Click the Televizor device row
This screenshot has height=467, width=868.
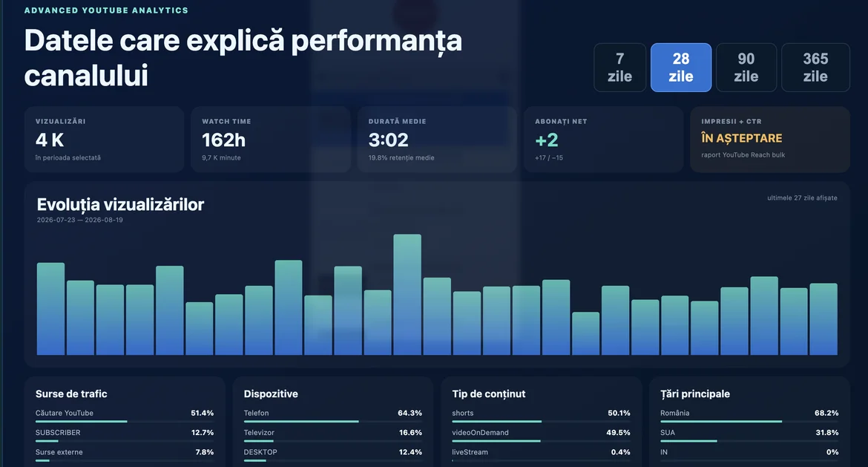pos(332,435)
